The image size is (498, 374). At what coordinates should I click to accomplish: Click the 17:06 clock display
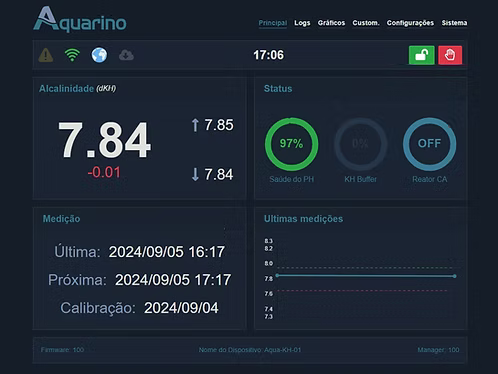[269, 55]
